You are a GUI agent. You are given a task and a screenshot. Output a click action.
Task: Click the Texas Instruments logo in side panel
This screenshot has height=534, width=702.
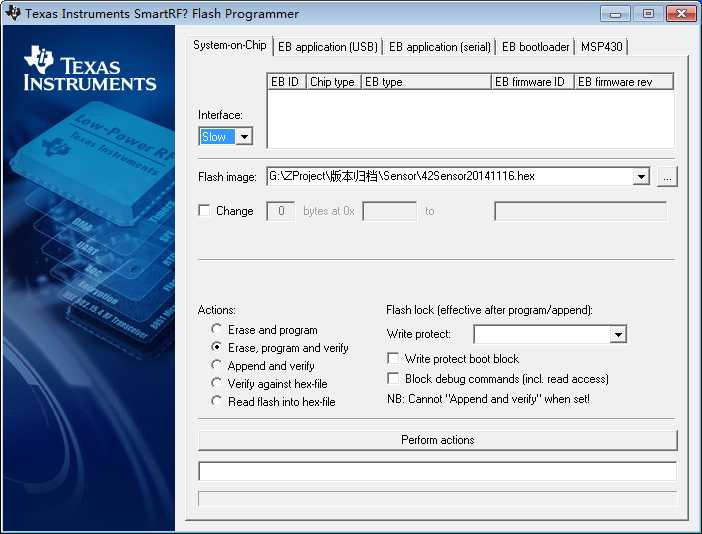tap(90, 68)
